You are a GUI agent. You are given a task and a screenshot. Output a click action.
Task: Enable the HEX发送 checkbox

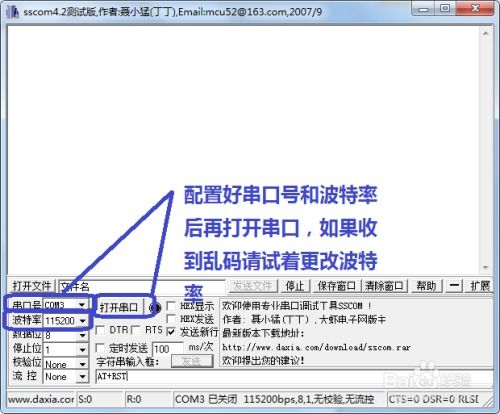tap(171, 319)
